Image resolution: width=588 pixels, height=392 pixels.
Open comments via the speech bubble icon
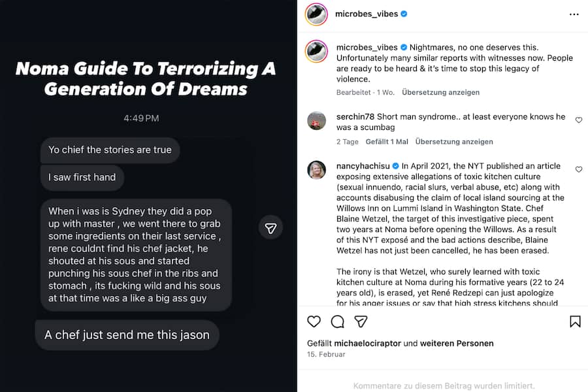click(337, 321)
